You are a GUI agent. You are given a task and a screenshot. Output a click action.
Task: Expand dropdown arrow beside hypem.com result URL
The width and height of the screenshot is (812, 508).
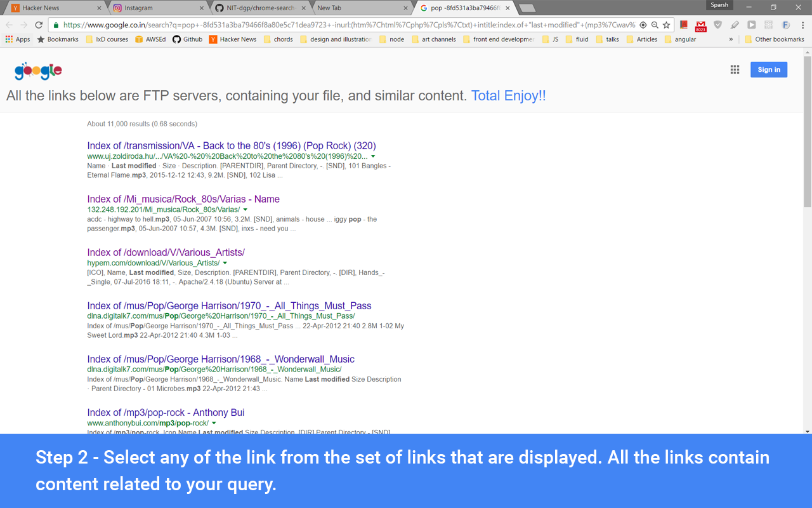coord(225,263)
